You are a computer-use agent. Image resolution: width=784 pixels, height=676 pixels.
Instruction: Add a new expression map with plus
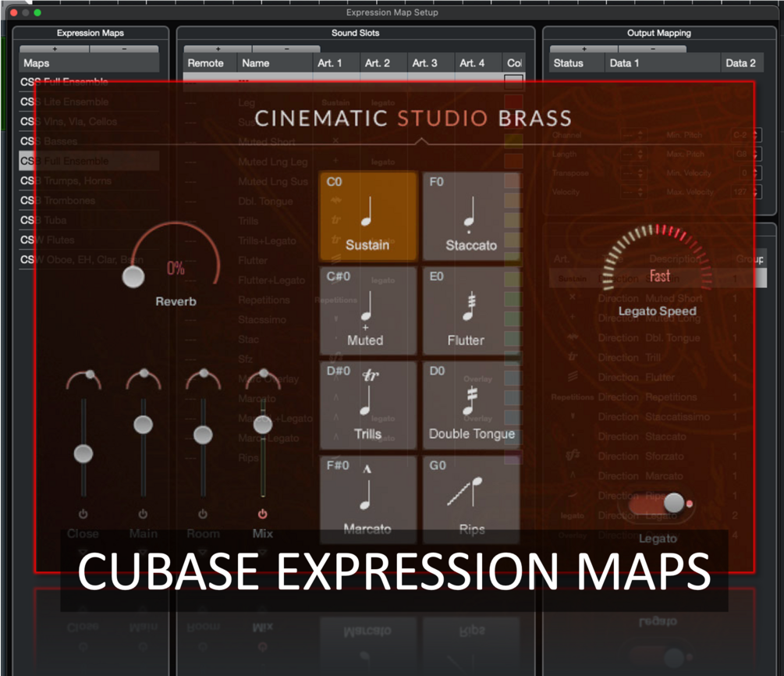click(x=55, y=49)
